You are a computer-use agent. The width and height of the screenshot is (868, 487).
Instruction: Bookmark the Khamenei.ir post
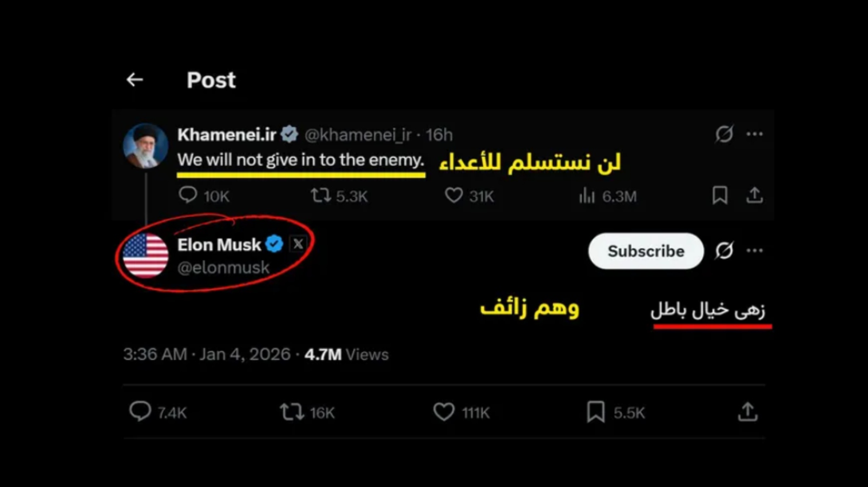pyautogui.click(x=720, y=195)
